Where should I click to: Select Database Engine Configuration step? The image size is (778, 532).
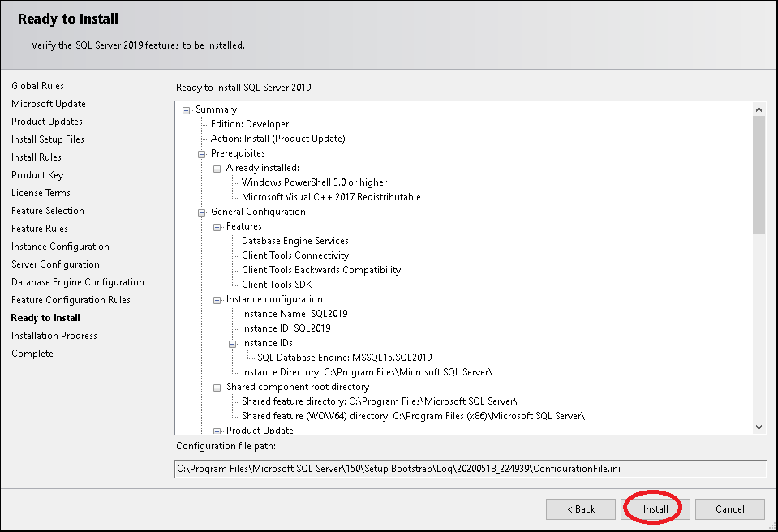pyautogui.click(x=78, y=282)
